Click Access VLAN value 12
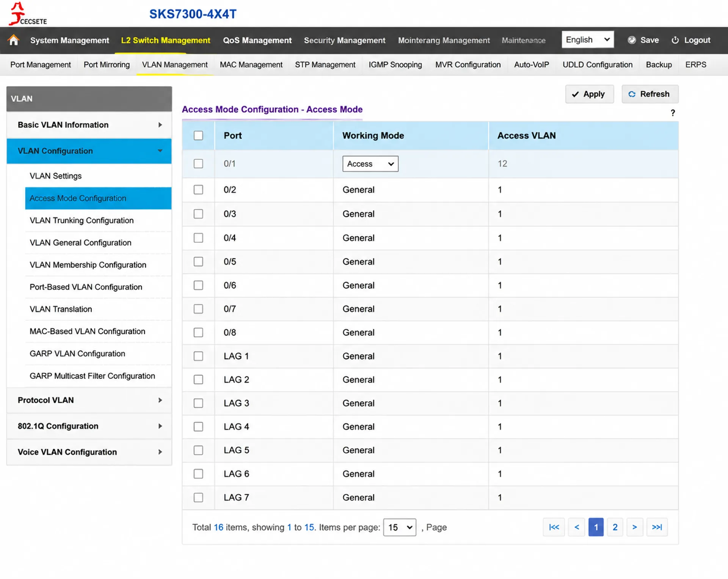 point(502,164)
